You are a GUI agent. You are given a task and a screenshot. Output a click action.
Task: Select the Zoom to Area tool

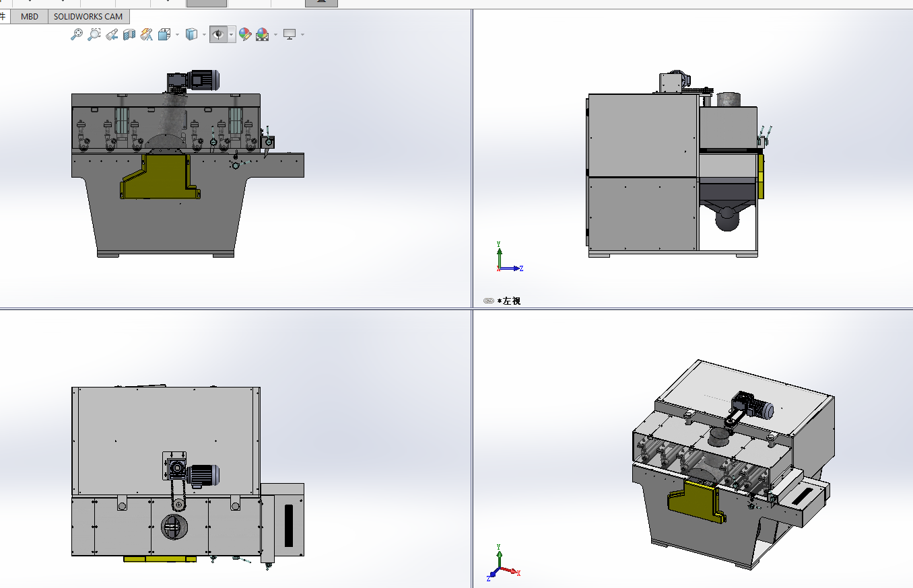point(94,34)
